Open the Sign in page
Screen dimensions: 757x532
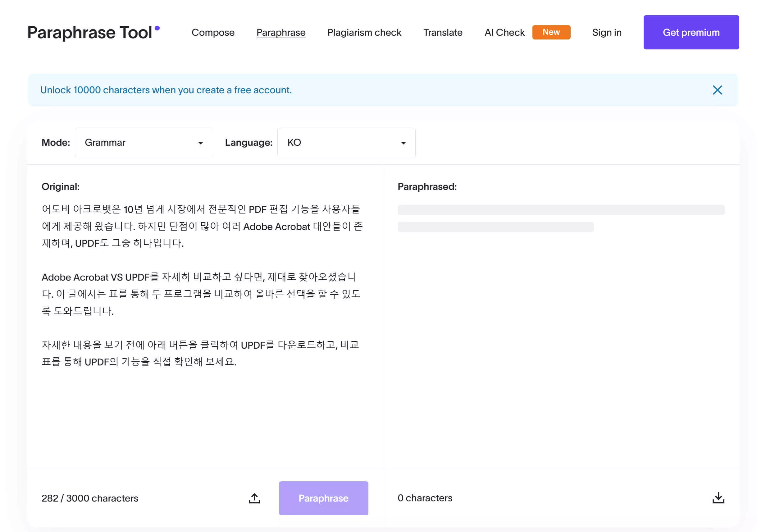607,32
